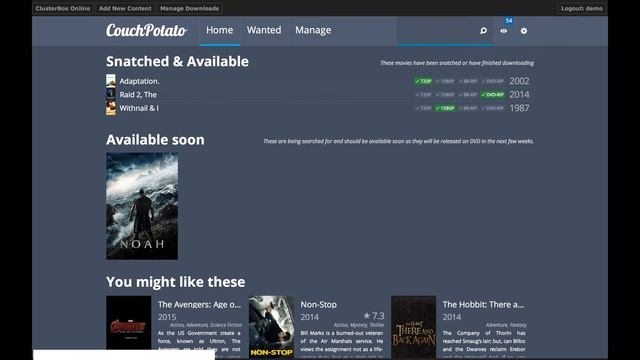640x360 pixels.
Task: Select the 1080P tag for Raid 2
Action: 445,95
